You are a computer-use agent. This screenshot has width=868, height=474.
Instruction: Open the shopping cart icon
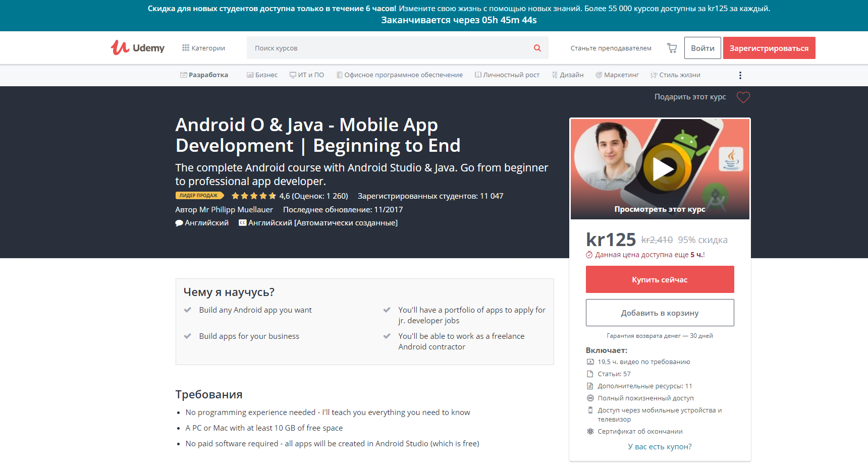[x=672, y=48]
